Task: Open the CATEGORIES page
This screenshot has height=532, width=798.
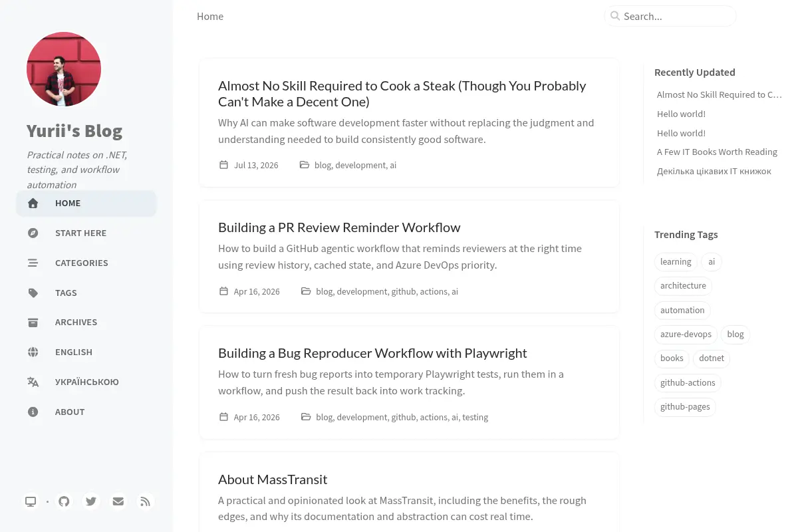Action: [x=86, y=263]
